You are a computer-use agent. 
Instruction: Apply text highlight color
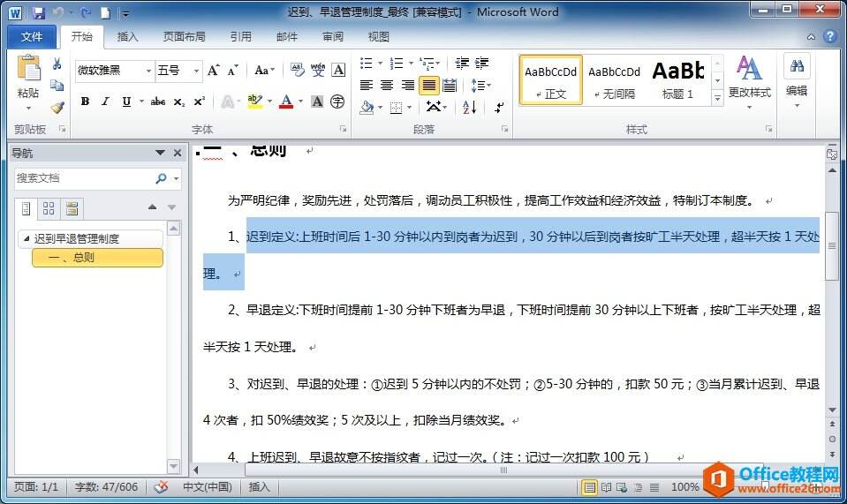tap(254, 102)
